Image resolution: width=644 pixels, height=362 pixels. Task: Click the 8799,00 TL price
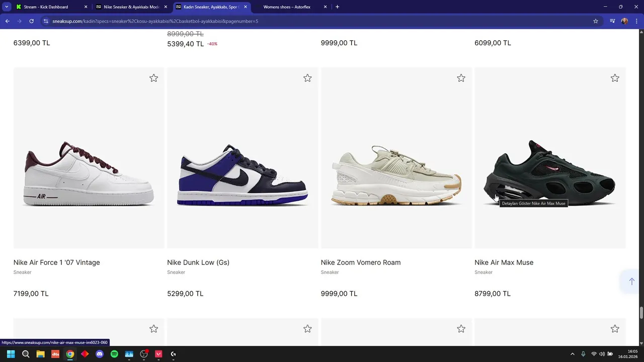(493, 294)
